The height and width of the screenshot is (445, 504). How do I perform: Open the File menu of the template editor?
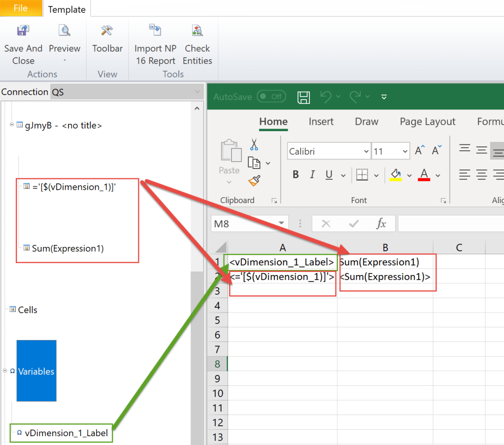[20, 8]
